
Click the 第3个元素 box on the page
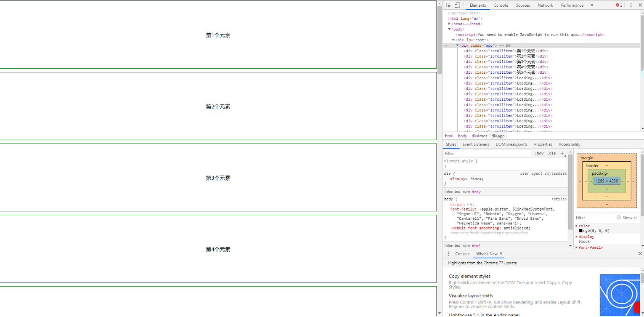218,178
